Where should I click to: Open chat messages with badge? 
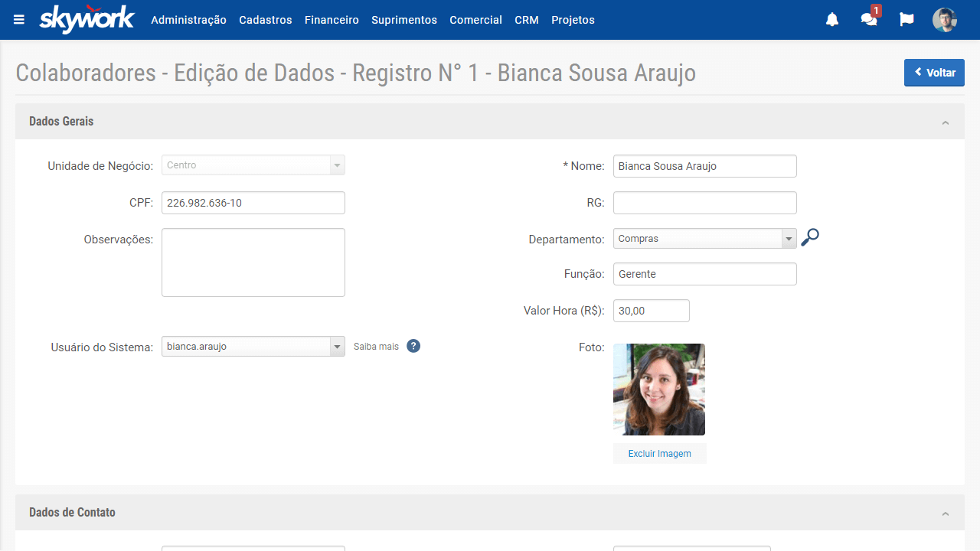pos(870,18)
